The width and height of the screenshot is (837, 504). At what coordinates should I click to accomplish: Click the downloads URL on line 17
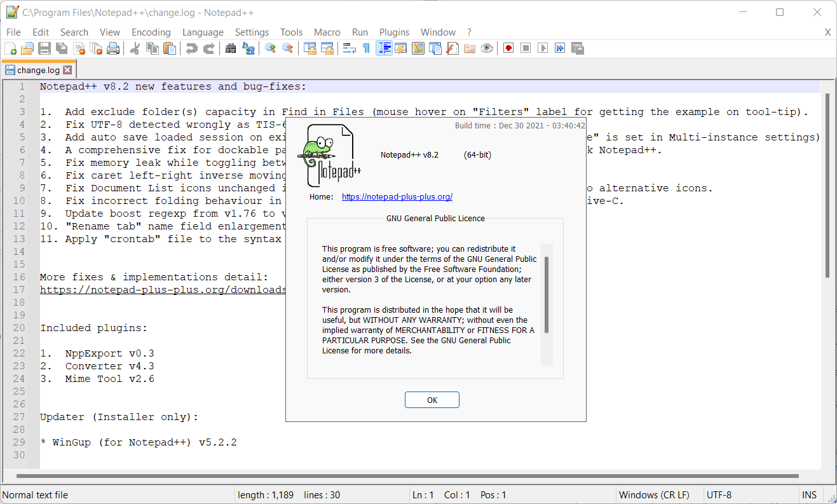(x=163, y=290)
